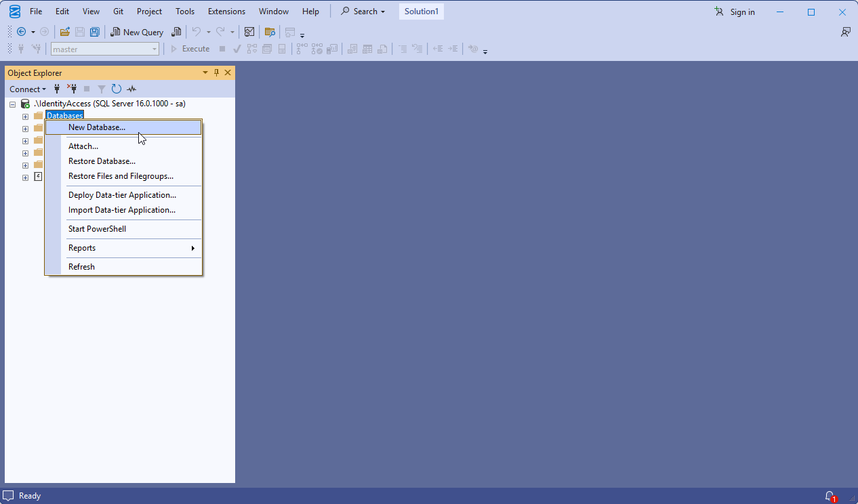Choose Attach... from the context menu

(x=123, y=146)
